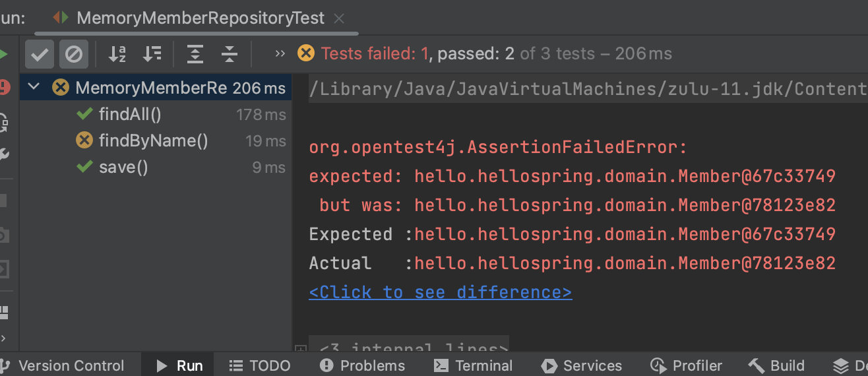
Task: Expand all test nodes
Action: pyautogui.click(x=195, y=54)
